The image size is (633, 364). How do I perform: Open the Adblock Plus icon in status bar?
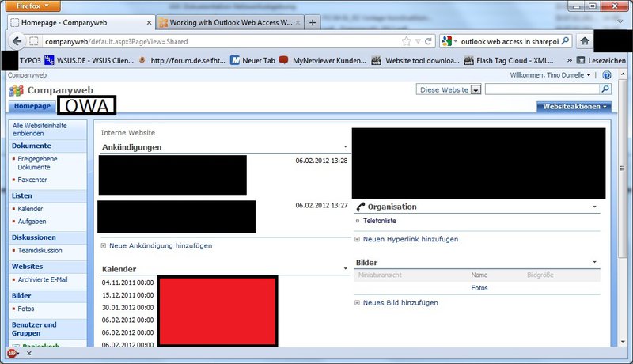click(x=12, y=353)
